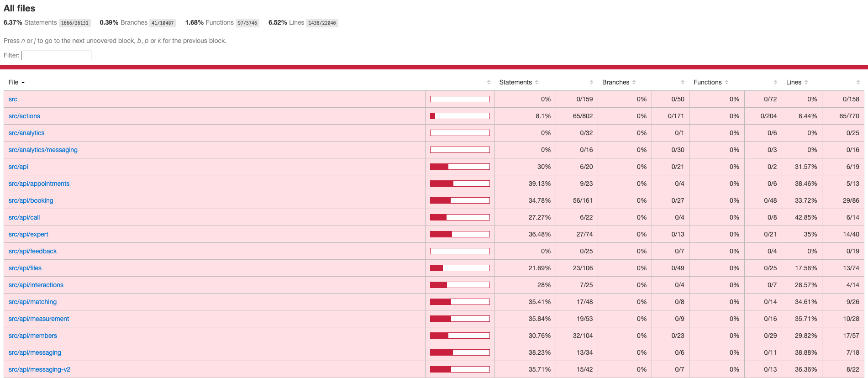The height and width of the screenshot is (378, 868).
Task: Select the 1666/26131 statements badge
Action: (75, 23)
